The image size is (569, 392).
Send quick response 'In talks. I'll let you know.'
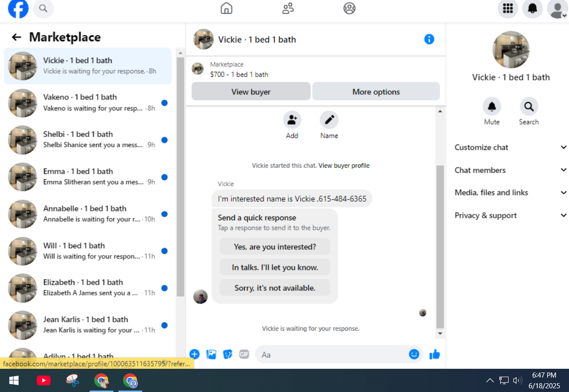tap(275, 267)
